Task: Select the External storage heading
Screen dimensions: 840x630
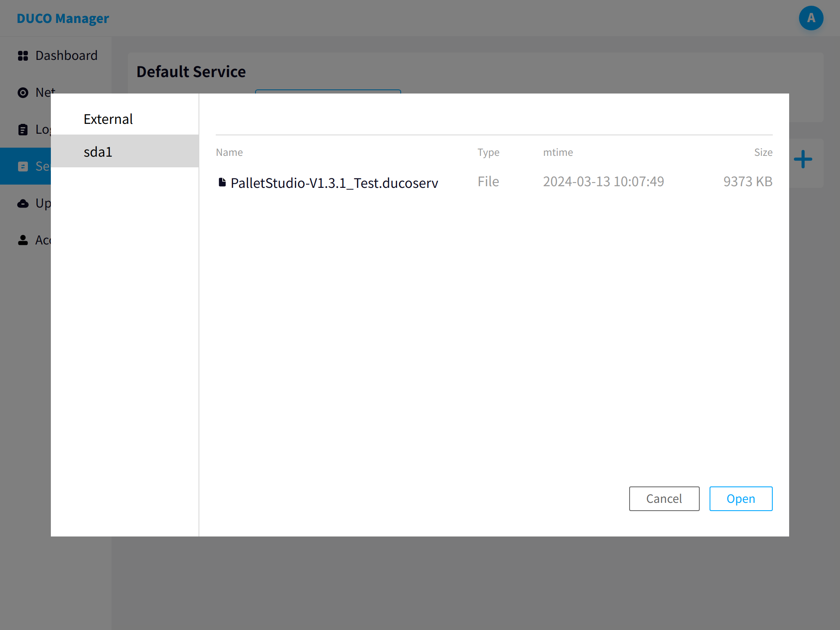Action: tap(108, 119)
